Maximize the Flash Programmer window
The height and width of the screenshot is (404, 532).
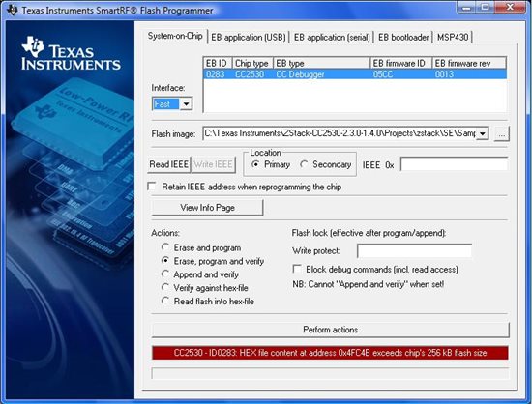pos(486,8)
